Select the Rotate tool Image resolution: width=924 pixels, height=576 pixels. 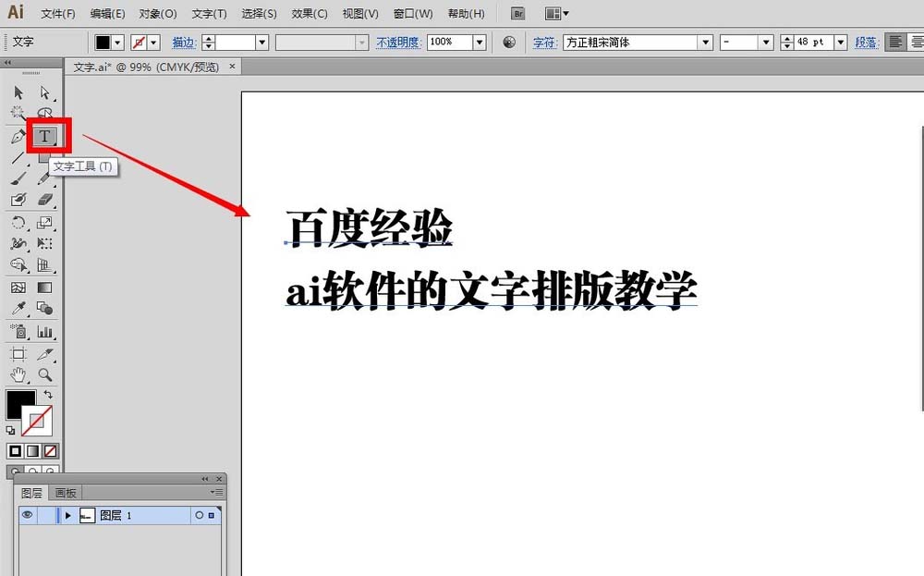[18, 222]
